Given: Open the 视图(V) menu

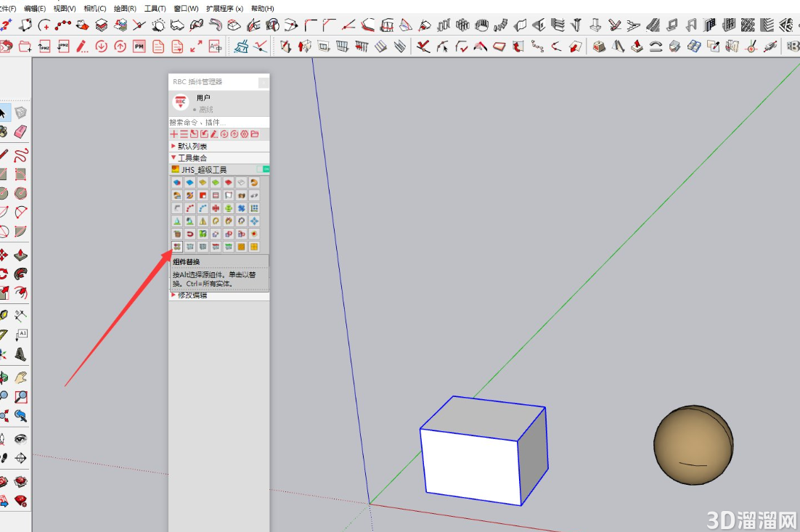Looking at the screenshot, I should pyautogui.click(x=65, y=9).
